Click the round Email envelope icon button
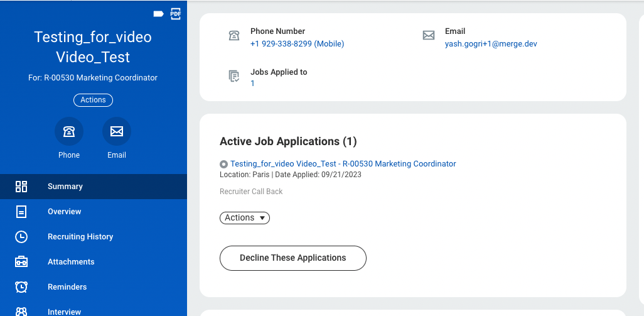 click(x=117, y=131)
